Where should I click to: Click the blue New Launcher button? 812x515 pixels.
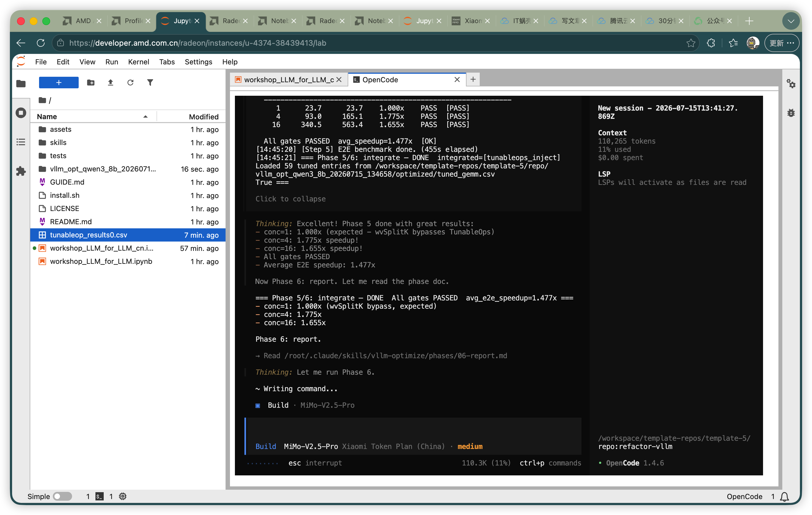(x=59, y=82)
